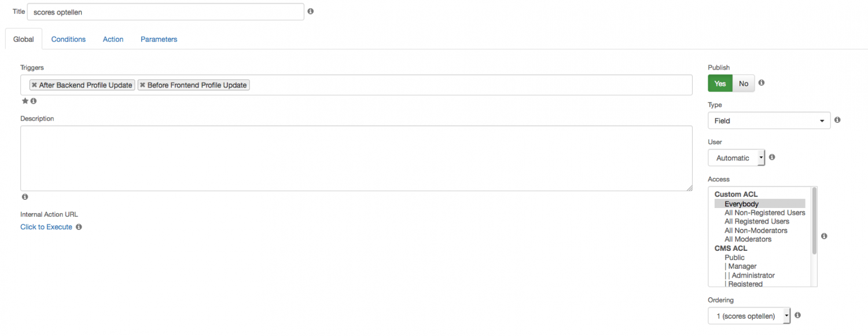Click the info icon beside the Access list

pos(824,236)
